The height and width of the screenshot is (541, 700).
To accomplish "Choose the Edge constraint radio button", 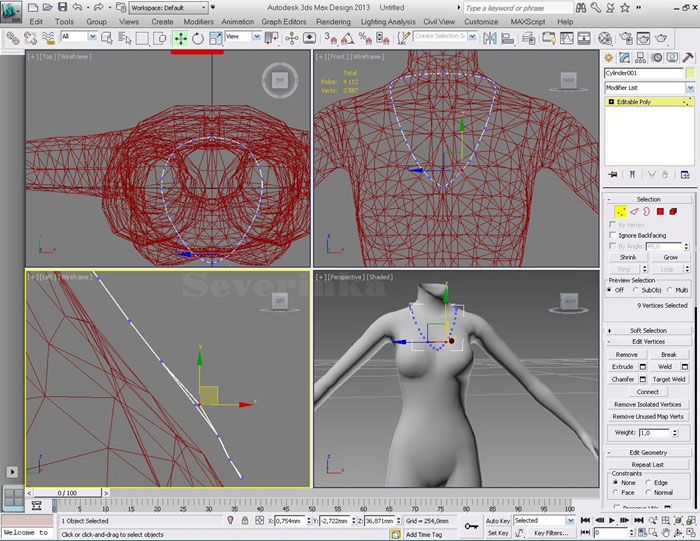I will pyautogui.click(x=648, y=482).
